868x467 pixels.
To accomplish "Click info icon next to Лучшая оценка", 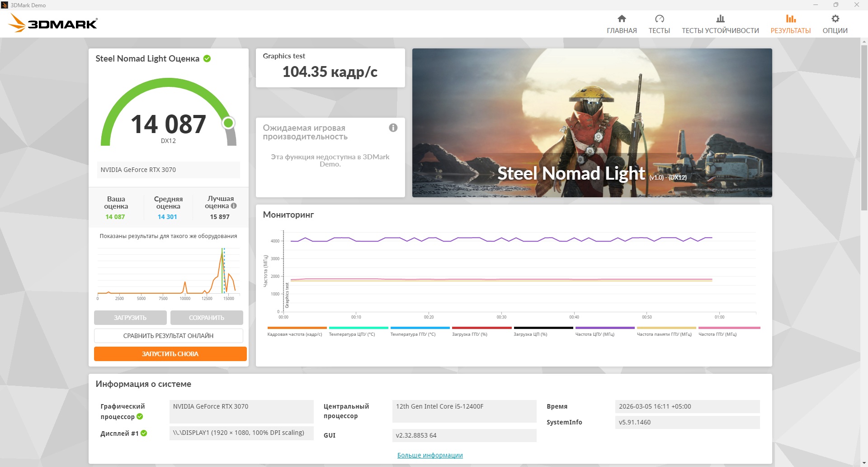I will coord(234,206).
